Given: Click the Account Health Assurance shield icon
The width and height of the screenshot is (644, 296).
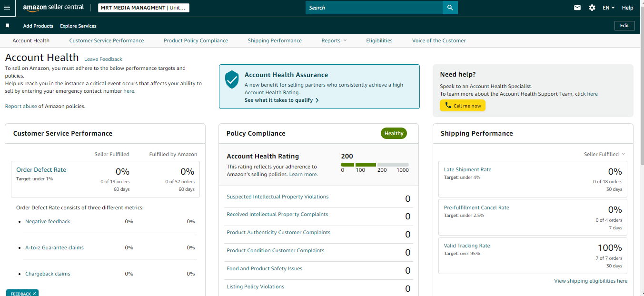Looking at the screenshot, I should [232, 79].
